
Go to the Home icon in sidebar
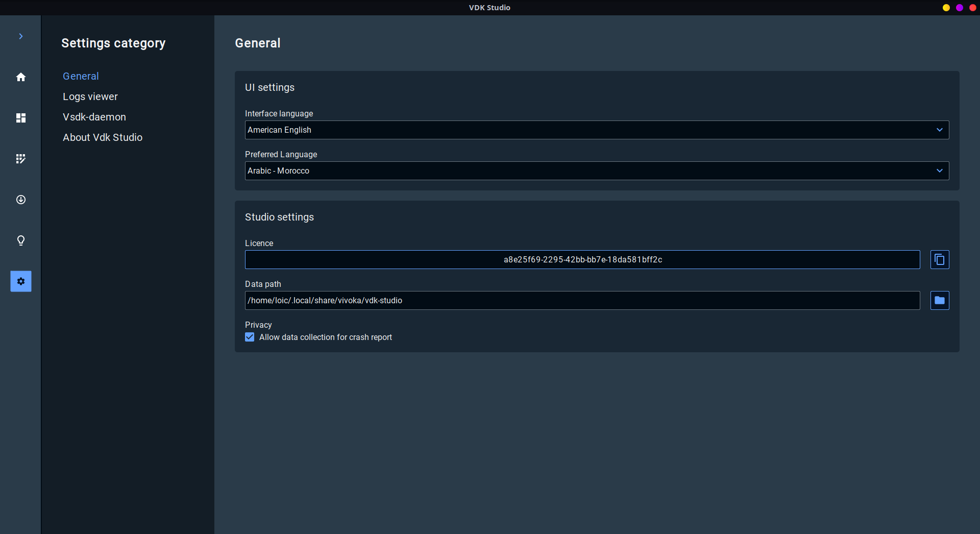tap(21, 77)
